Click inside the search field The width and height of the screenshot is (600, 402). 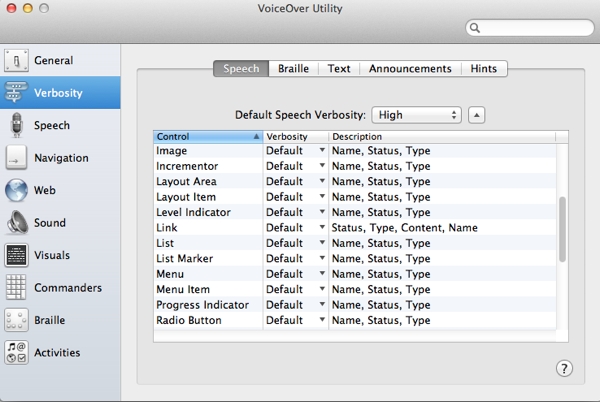tap(530, 28)
